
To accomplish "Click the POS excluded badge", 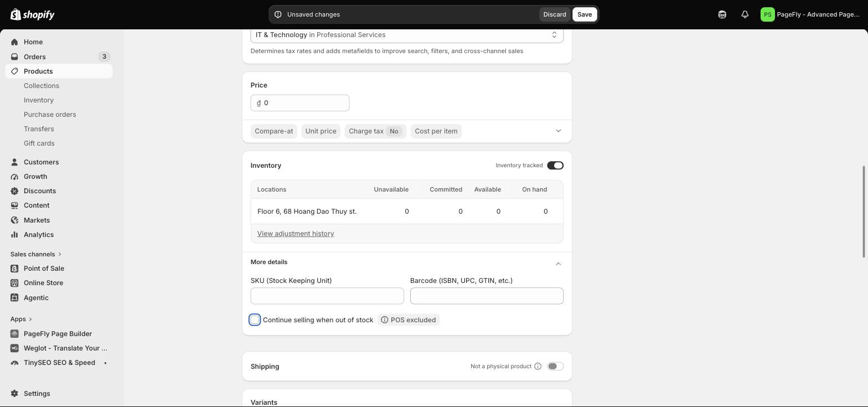I will click(x=409, y=320).
